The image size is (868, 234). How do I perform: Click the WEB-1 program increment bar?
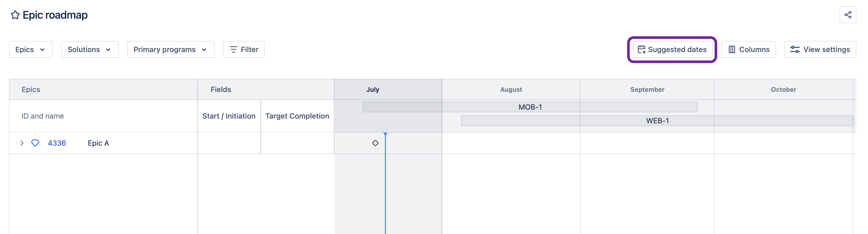657,121
